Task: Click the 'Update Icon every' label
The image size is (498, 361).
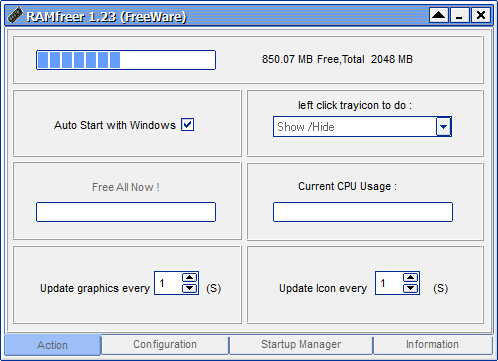Action: point(323,288)
